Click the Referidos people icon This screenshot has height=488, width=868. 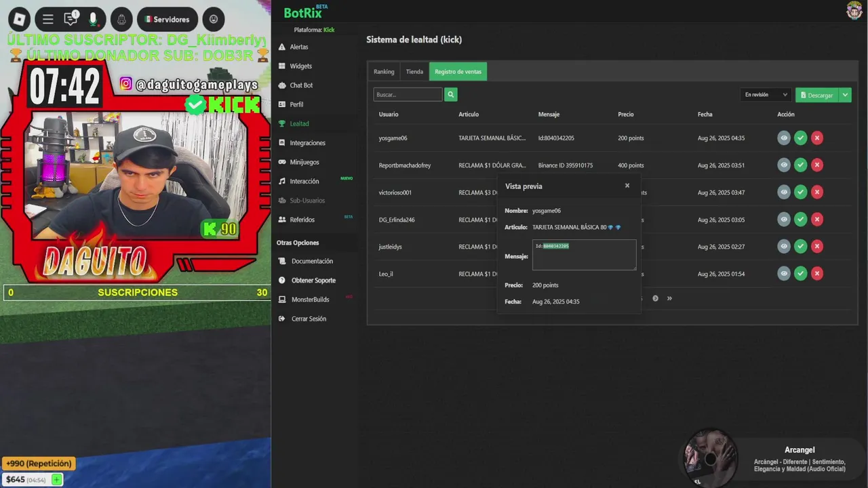[282, 220]
